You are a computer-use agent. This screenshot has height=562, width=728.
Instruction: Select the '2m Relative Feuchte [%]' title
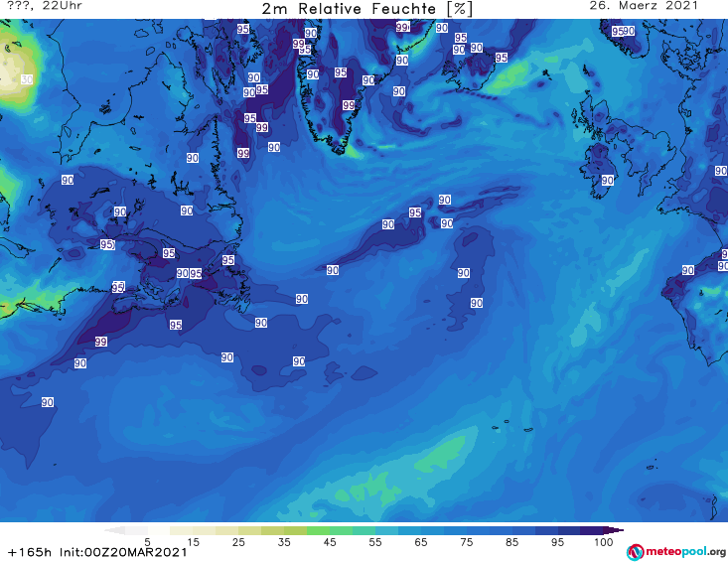[x=366, y=9]
